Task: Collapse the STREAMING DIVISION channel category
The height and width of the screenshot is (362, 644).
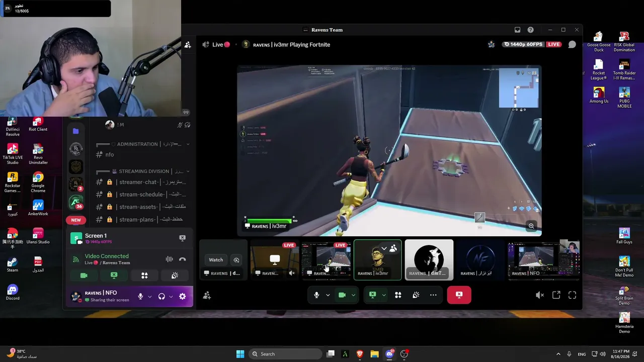Action: [x=143, y=171]
